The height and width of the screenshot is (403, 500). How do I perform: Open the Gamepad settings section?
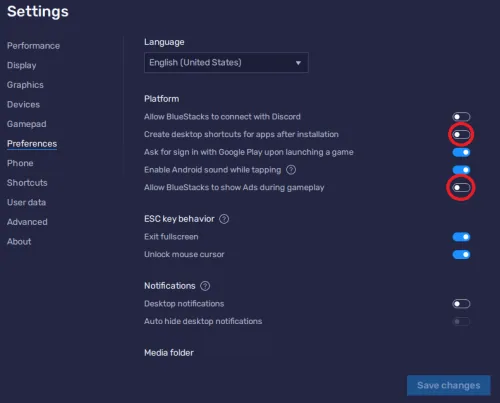[27, 124]
